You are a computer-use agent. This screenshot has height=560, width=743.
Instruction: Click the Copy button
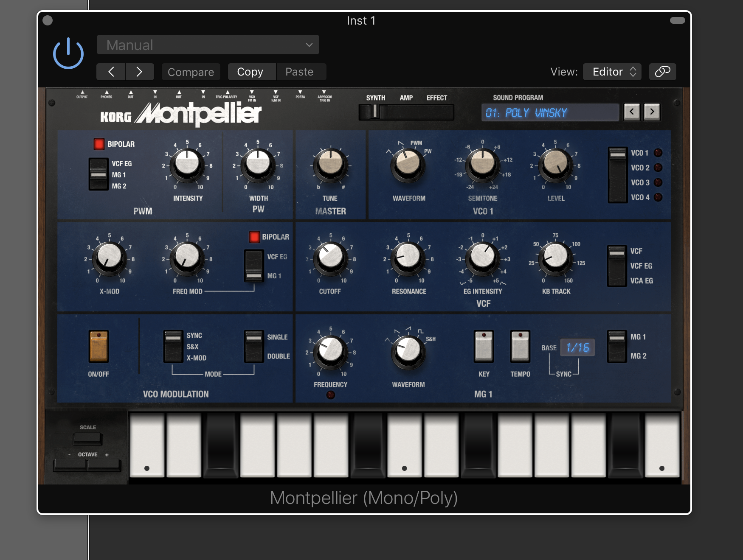pyautogui.click(x=252, y=72)
